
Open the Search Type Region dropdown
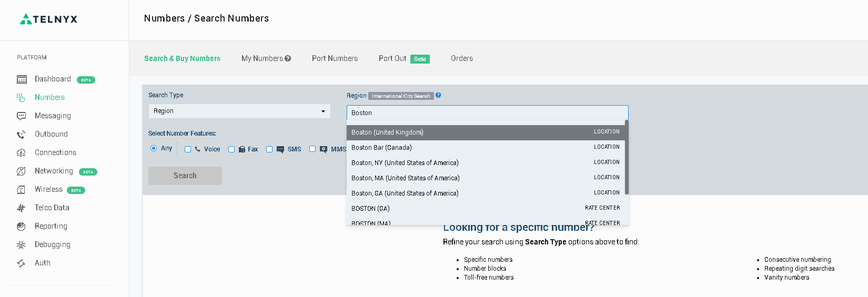(239, 111)
